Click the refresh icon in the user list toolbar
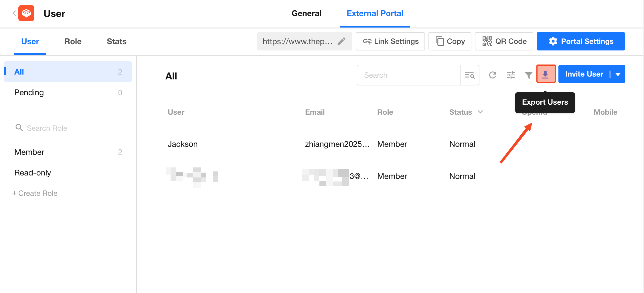The height and width of the screenshot is (293, 644). [492, 75]
